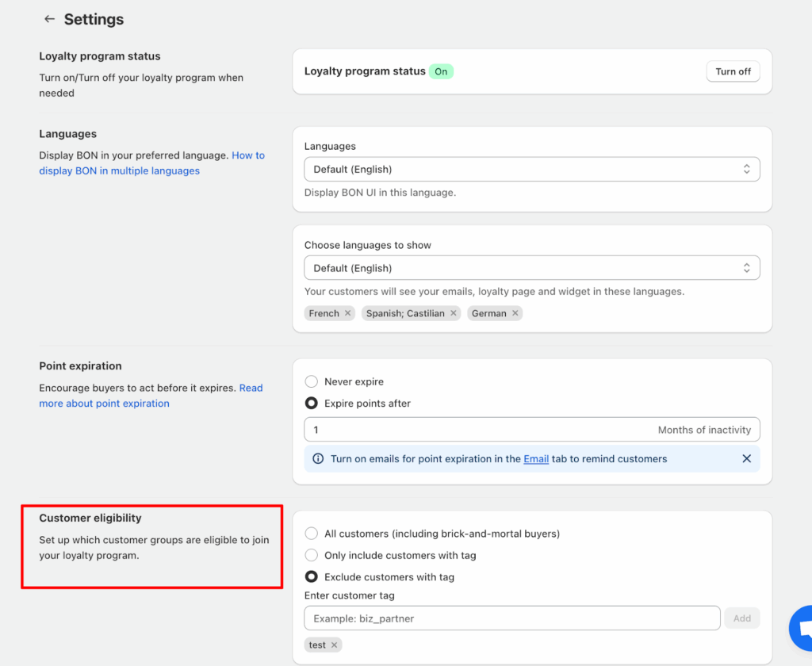812x666 pixels.
Task: Select Exclude customers with tag
Action: pyautogui.click(x=312, y=576)
